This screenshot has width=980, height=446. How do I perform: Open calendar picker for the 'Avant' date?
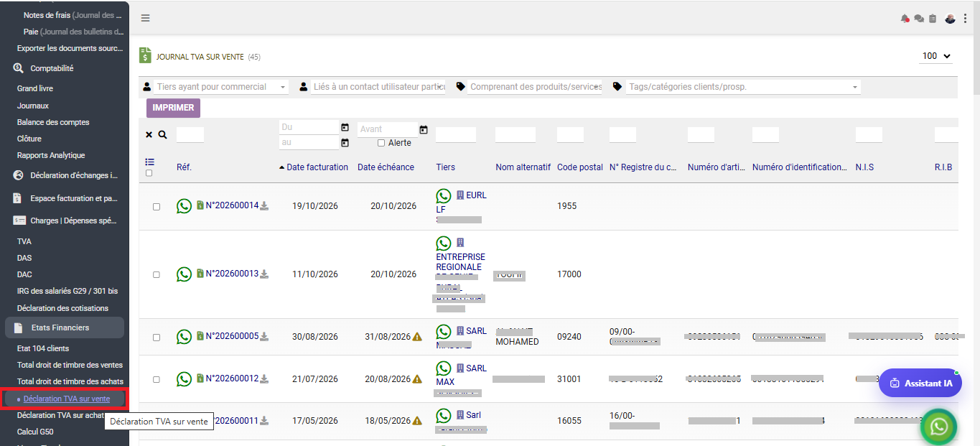(x=424, y=129)
